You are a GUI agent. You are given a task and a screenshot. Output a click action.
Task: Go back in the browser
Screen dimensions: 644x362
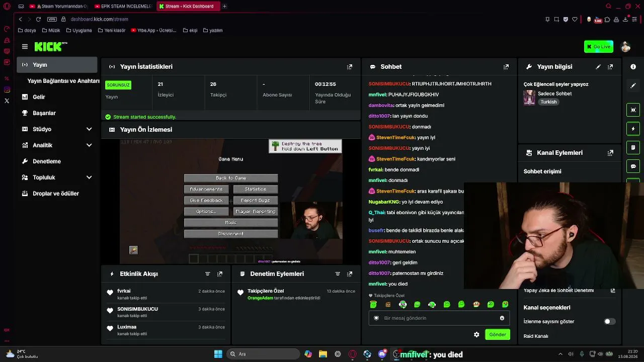click(x=20, y=19)
